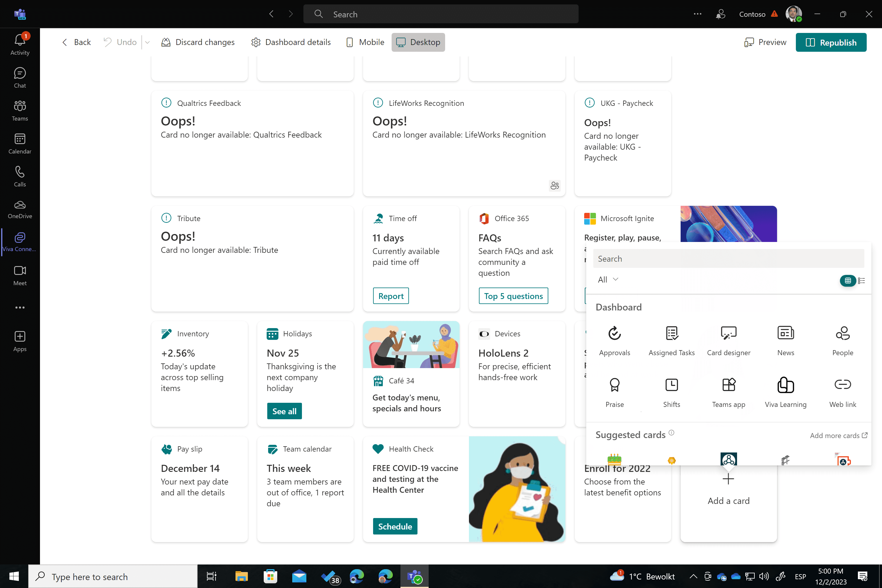Show more apps ellipsis in sidebar
Screen dimensions: 882x588
tap(20, 308)
